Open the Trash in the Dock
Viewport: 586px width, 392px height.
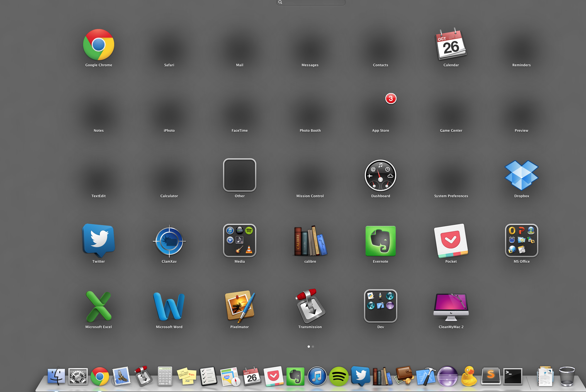[567, 376]
